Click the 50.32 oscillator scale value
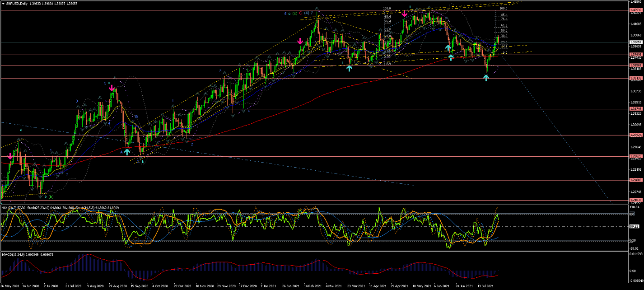Viewport: 644px width, 290px height. point(634,226)
